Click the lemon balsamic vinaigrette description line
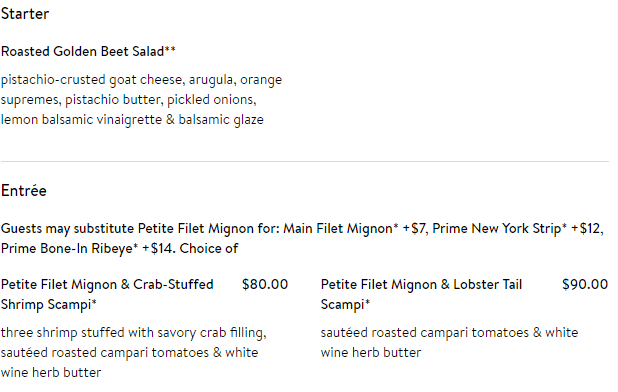The height and width of the screenshot is (392, 618). (132, 120)
